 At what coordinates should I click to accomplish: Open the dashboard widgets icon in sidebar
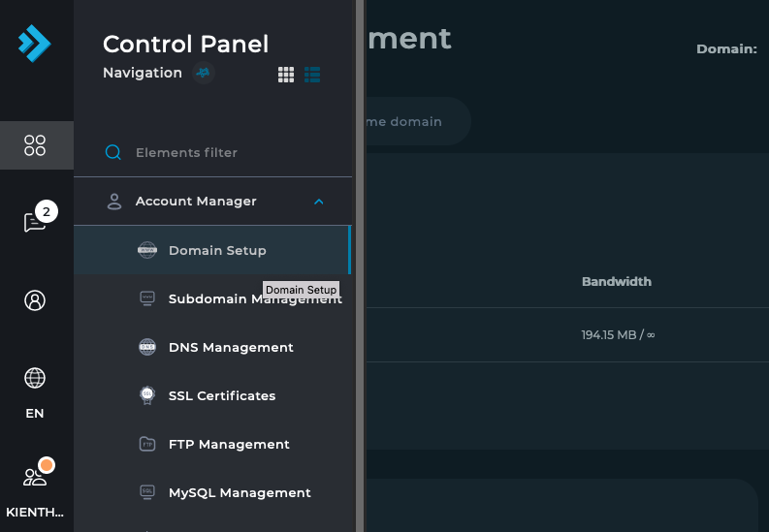[x=35, y=145]
